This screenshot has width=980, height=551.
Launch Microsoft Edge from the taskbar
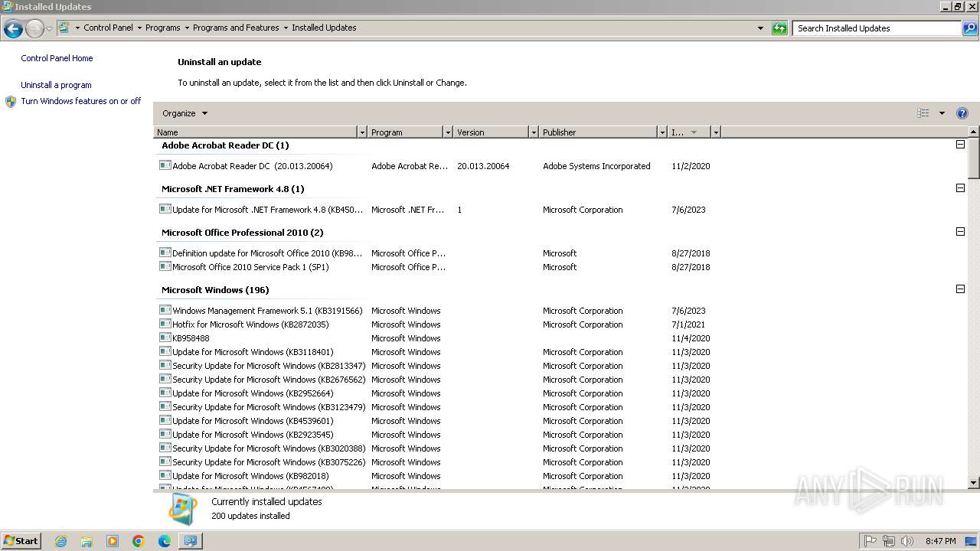tap(165, 541)
